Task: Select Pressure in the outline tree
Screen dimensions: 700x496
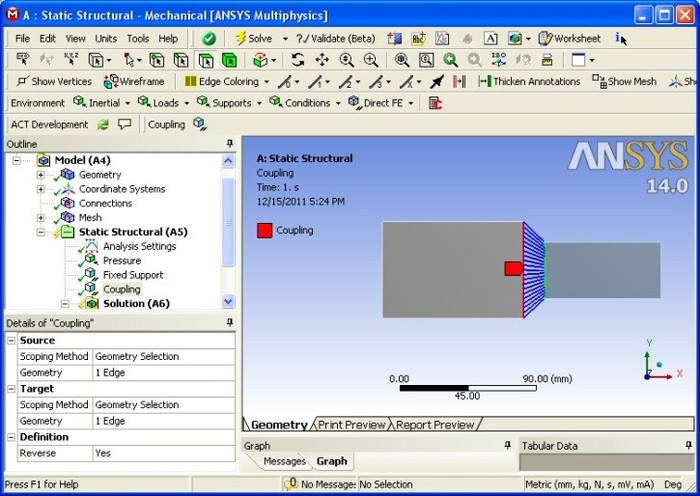Action: pos(122,261)
